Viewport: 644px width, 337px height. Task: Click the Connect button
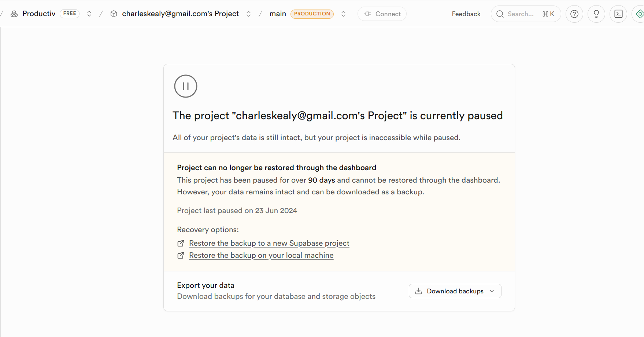point(382,14)
